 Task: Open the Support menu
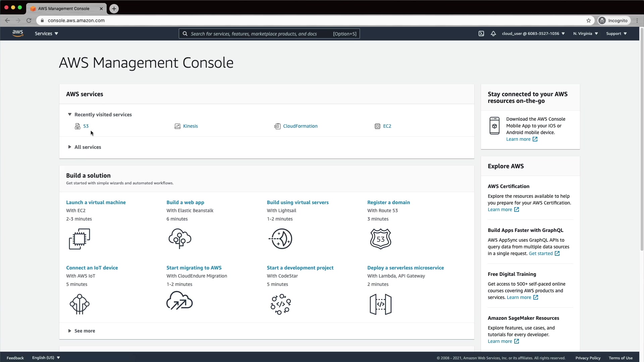coord(616,34)
